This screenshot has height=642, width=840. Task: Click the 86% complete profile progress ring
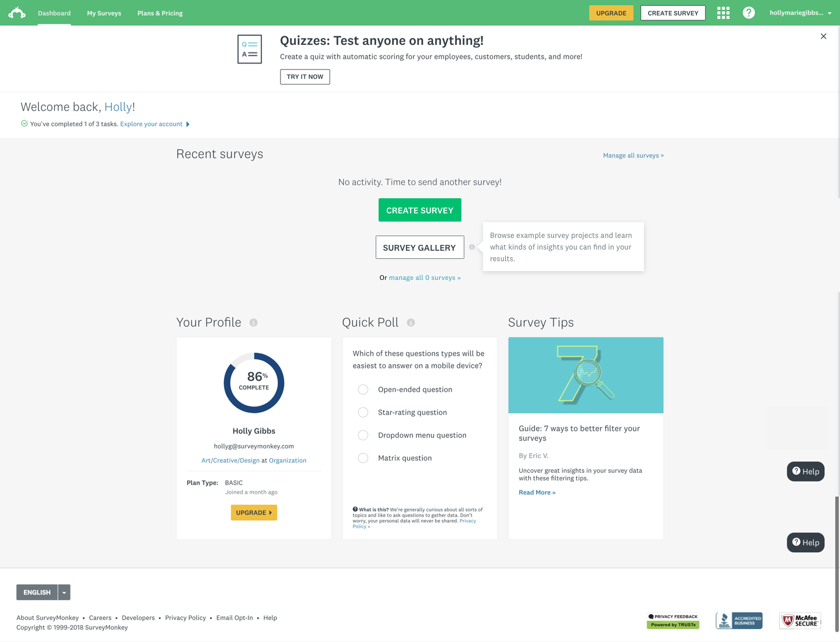[254, 383]
